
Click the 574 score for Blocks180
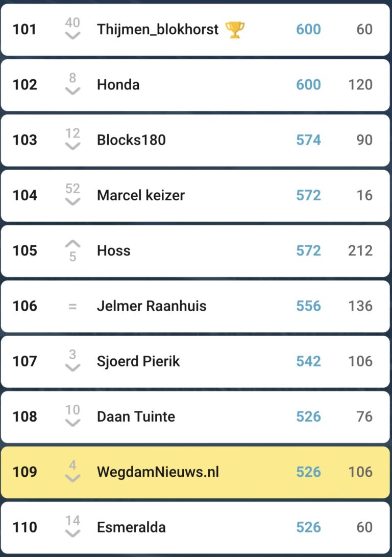(x=308, y=140)
